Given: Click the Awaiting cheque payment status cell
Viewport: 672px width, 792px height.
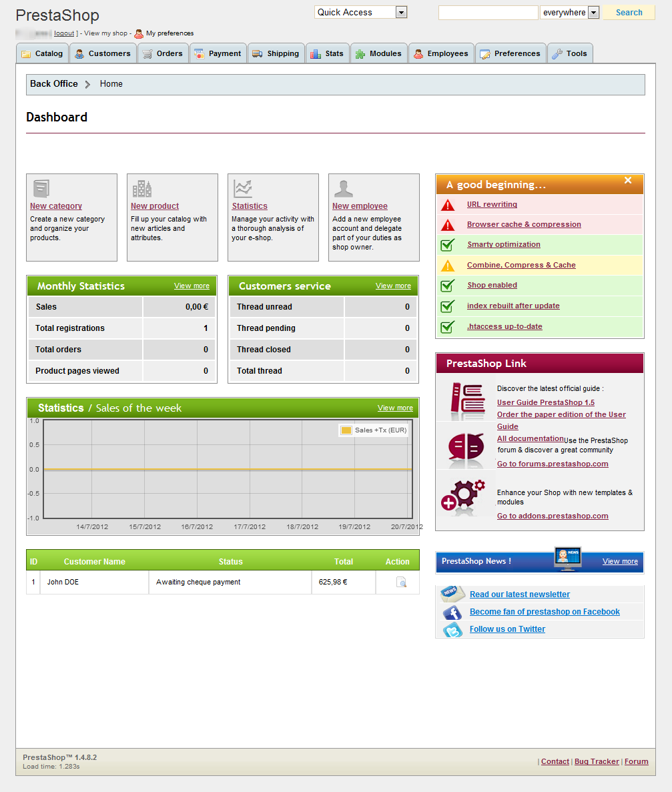Looking at the screenshot, I should [230, 582].
